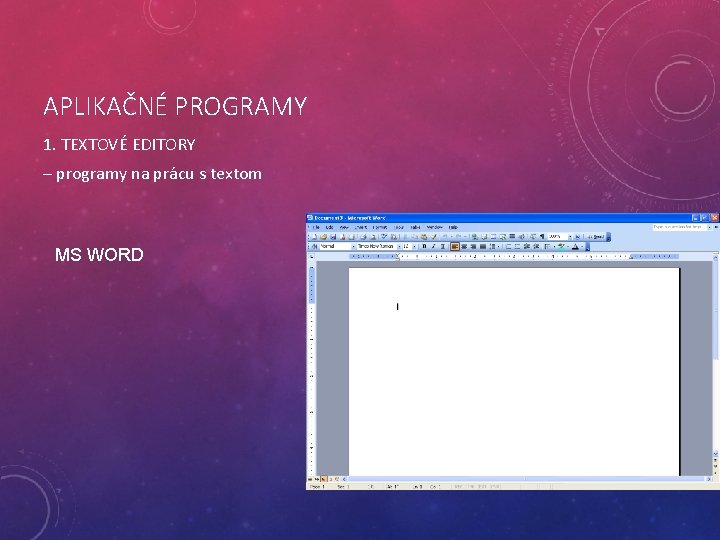Open the Font Color dropdown arrow
720x540 pixels.
[x=582, y=247]
